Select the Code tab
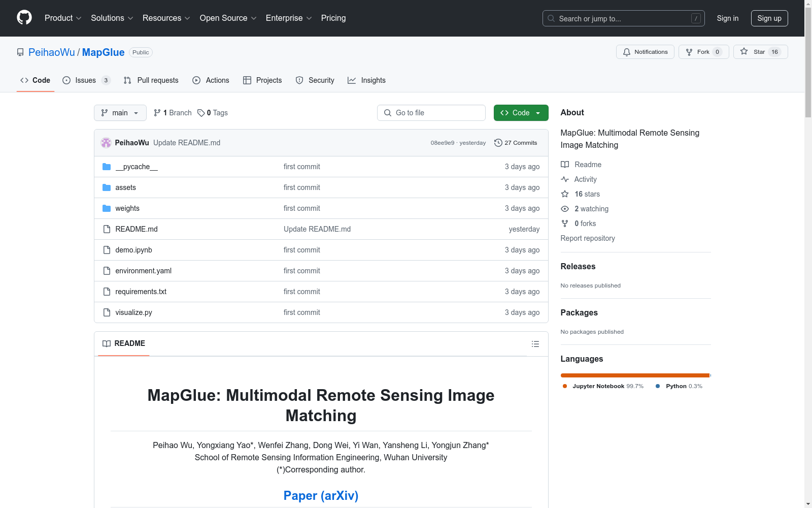This screenshot has width=812, height=508. (x=36, y=80)
